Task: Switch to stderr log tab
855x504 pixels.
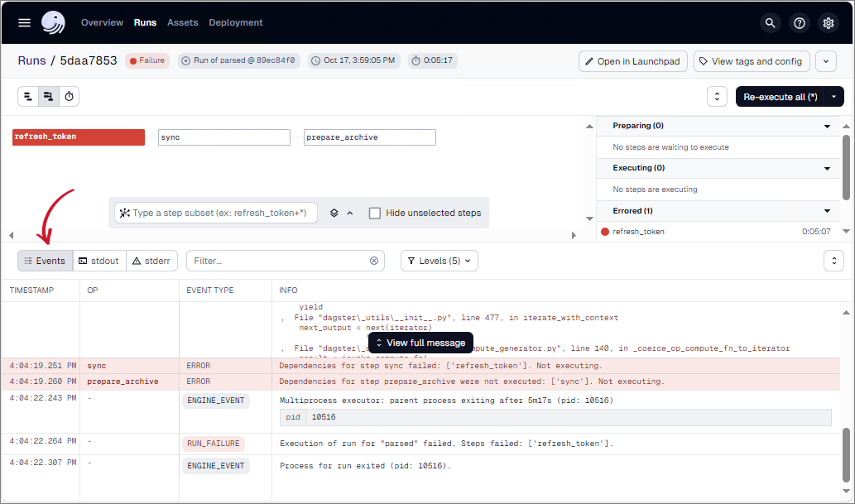Action: coord(151,261)
